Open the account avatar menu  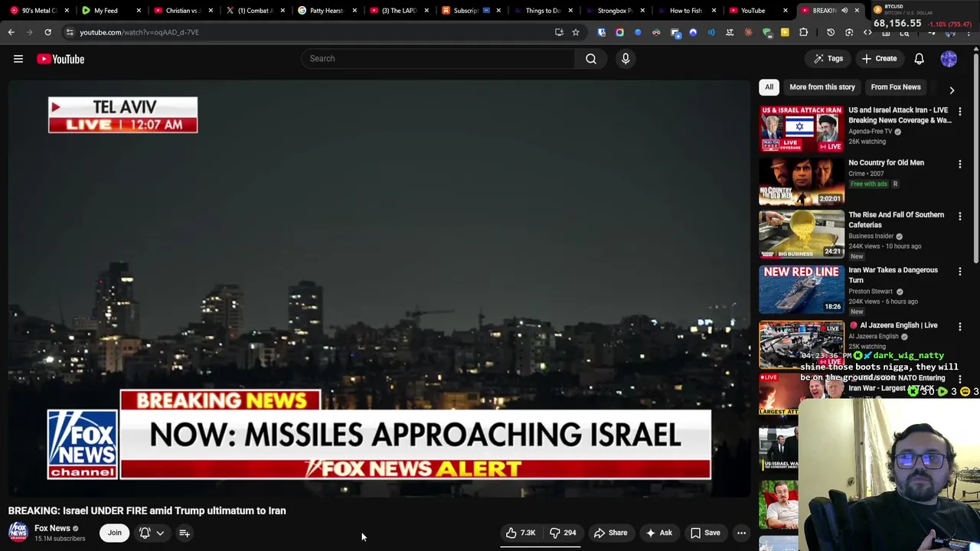[949, 58]
